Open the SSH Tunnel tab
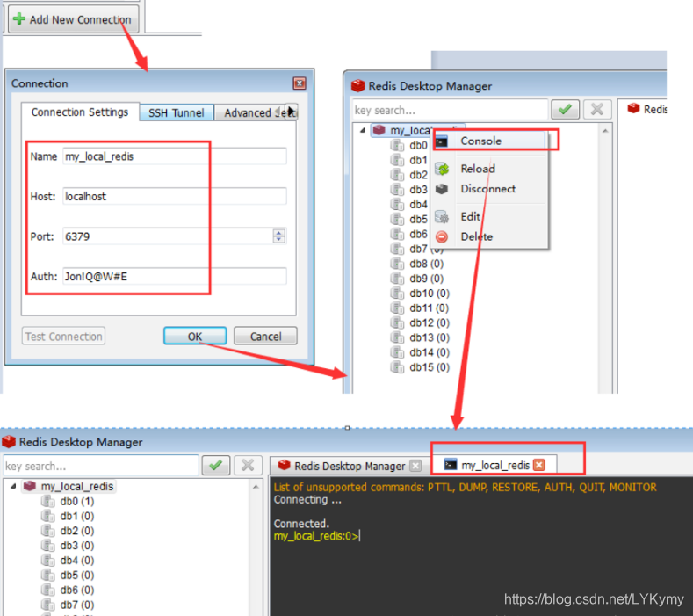The height and width of the screenshot is (616, 693). [177, 112]
